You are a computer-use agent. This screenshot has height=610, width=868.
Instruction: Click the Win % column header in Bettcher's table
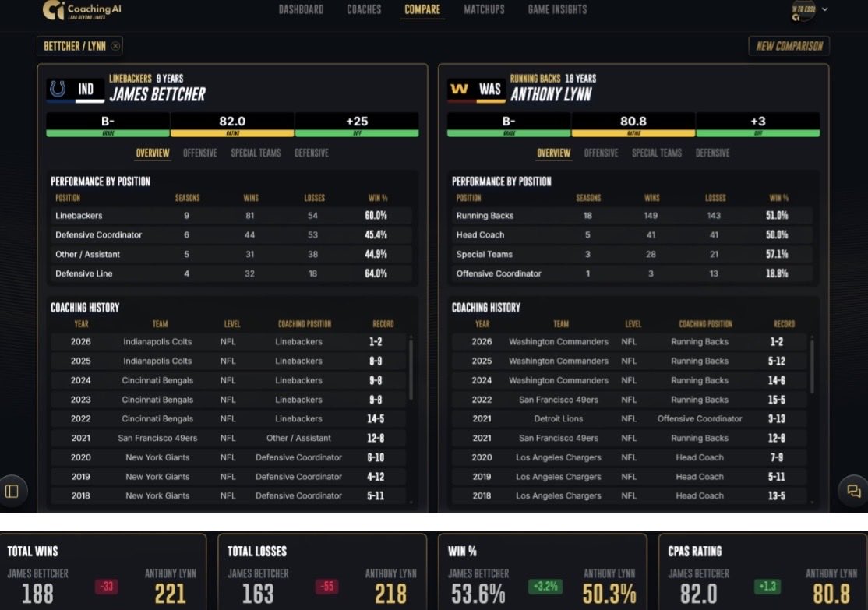click(x=378, y=198)
